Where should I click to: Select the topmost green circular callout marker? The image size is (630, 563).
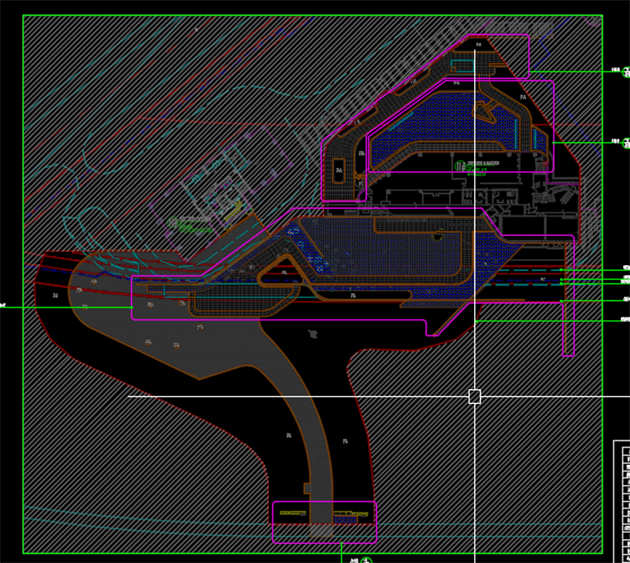(615, 71)
